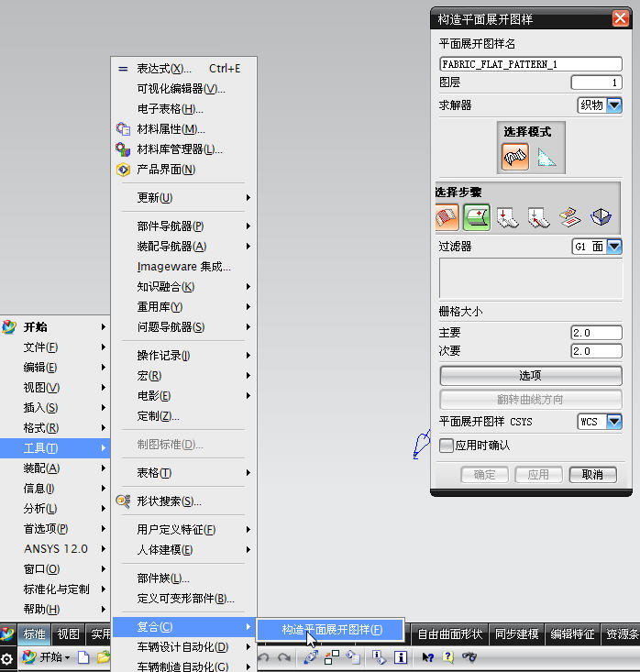This screenshot has height=672, width=640.
Task: Choose 构造平面展开图样(F) from the submenu
Action: click(330, 630)
